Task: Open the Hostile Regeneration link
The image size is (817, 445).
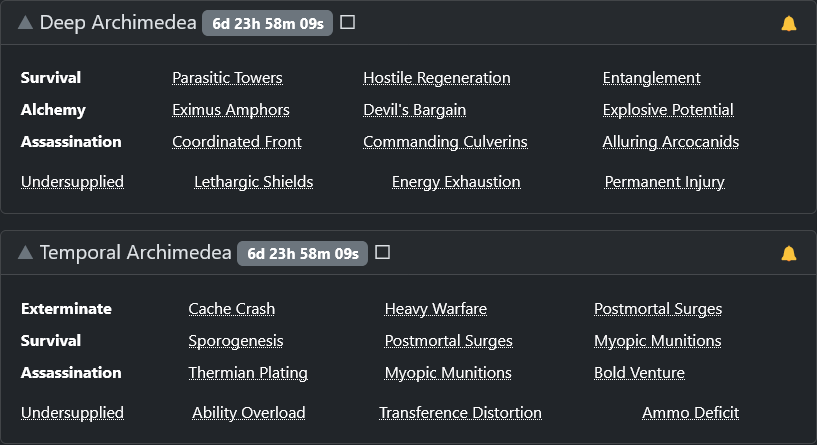Action: click(x=437, y=78)
